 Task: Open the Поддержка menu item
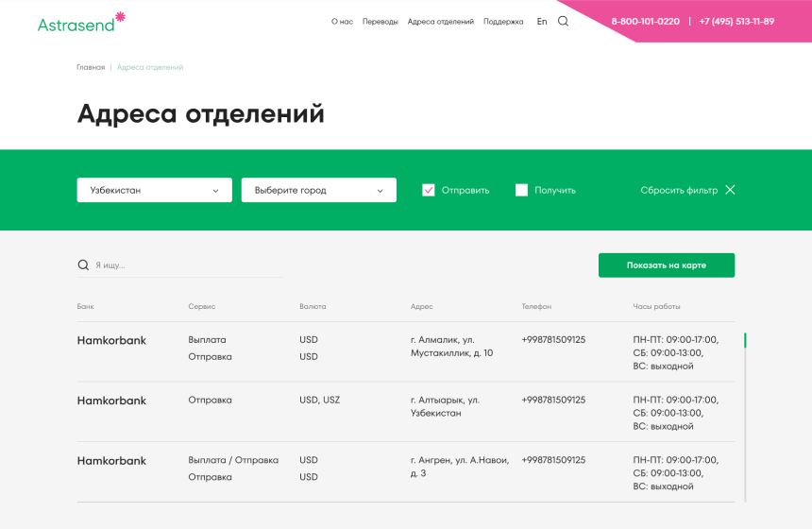(x=503, y=22)
